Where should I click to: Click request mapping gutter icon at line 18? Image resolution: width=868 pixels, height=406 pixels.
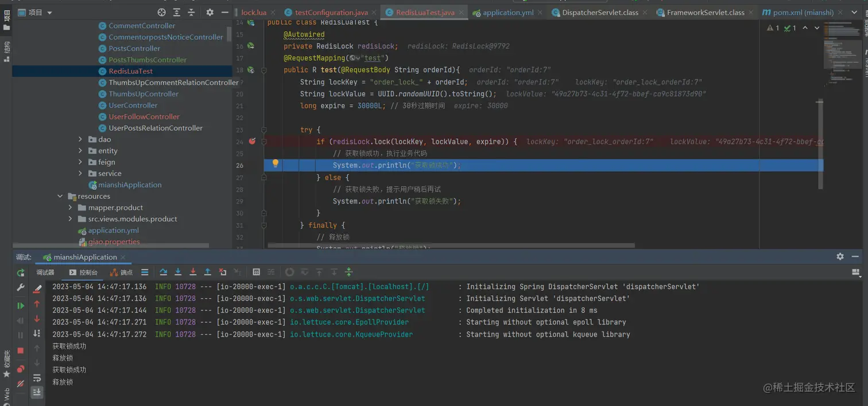click(x=251, y=70)
